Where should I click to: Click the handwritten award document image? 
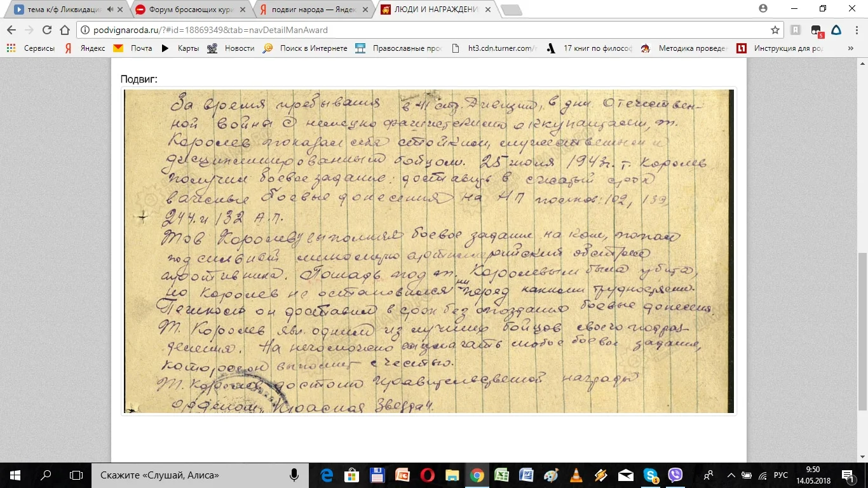point(429,251)
